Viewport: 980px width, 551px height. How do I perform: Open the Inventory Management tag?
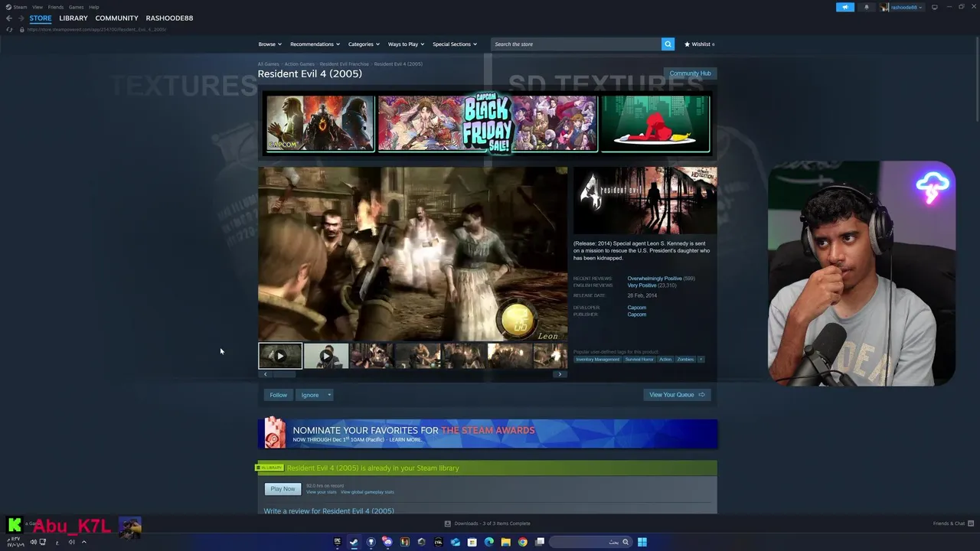597,360
